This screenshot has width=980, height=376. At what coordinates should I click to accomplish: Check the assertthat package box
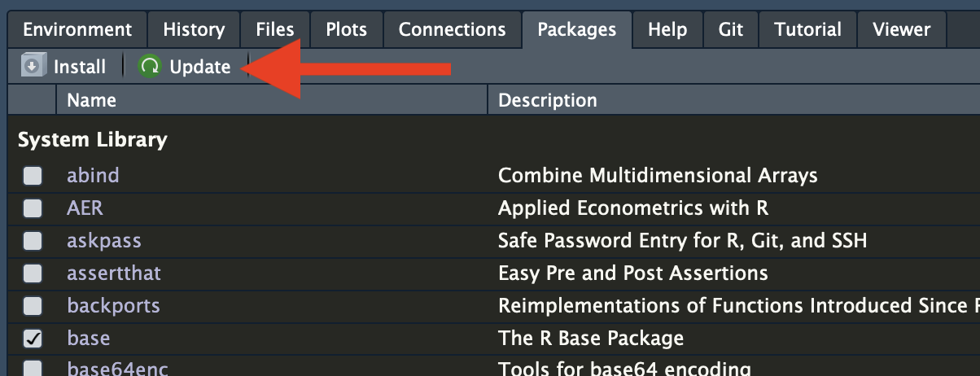(33, 273)
